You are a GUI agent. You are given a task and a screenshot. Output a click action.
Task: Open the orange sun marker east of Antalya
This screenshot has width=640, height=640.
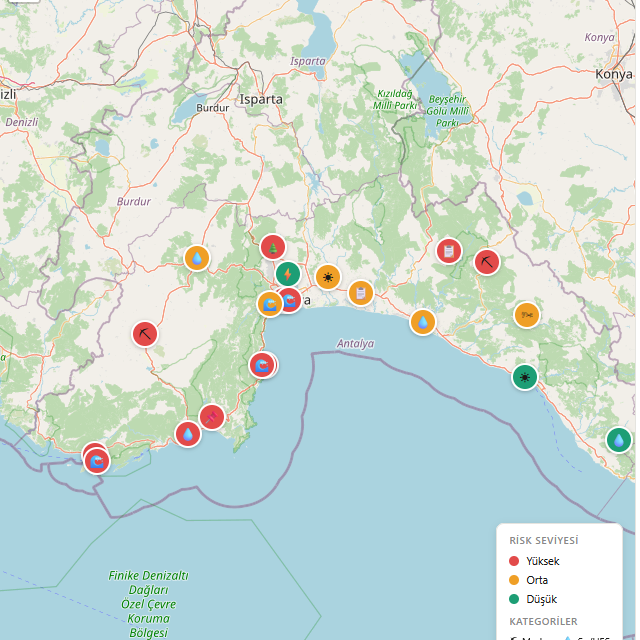pos(328,277)
